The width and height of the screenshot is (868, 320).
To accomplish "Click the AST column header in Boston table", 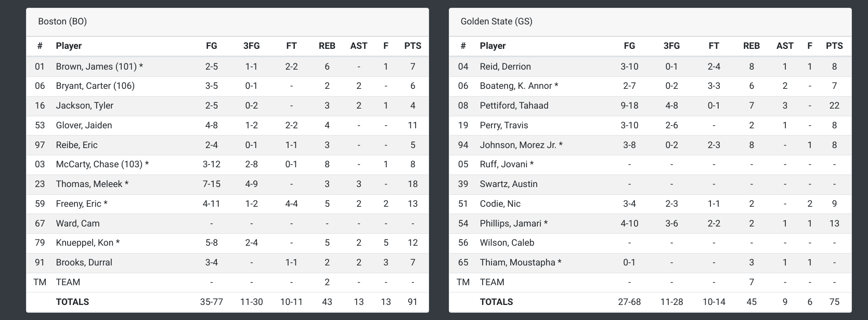I will coord(359,46).
